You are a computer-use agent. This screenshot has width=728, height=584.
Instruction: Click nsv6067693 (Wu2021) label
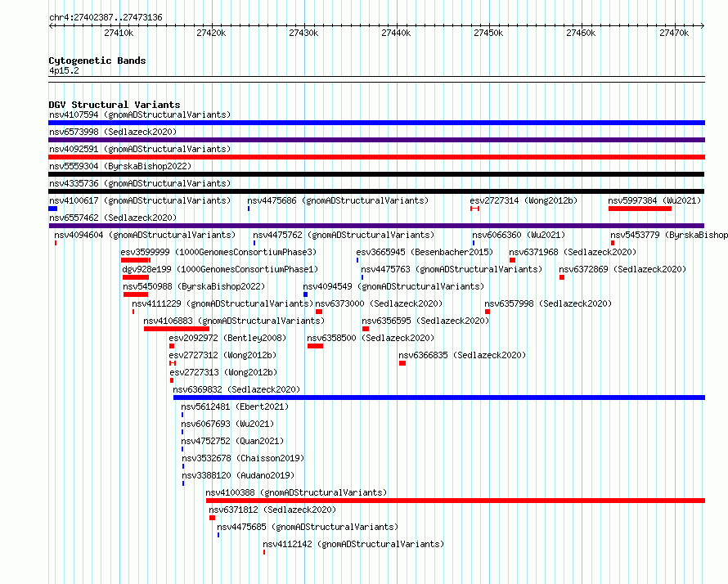pos(227,424)
